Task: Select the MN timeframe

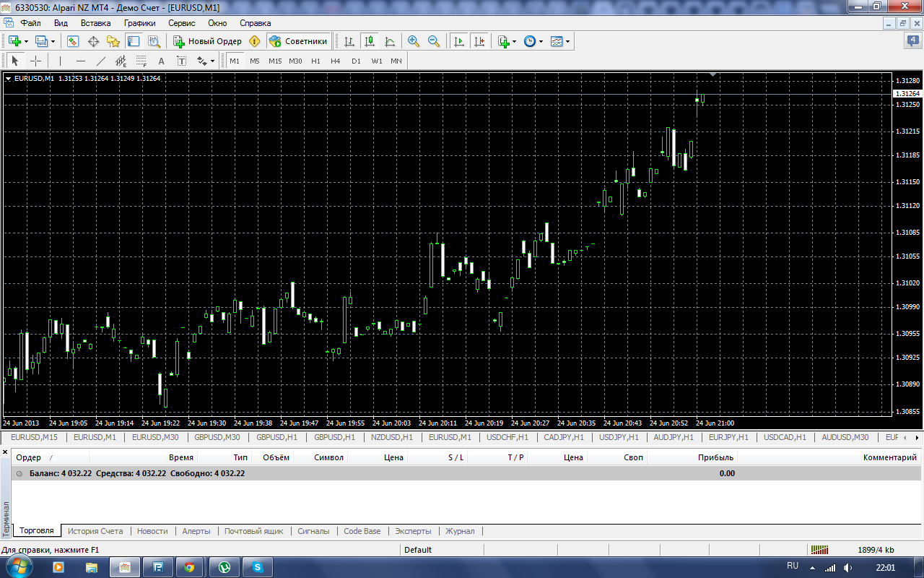Action: point(396,61)
